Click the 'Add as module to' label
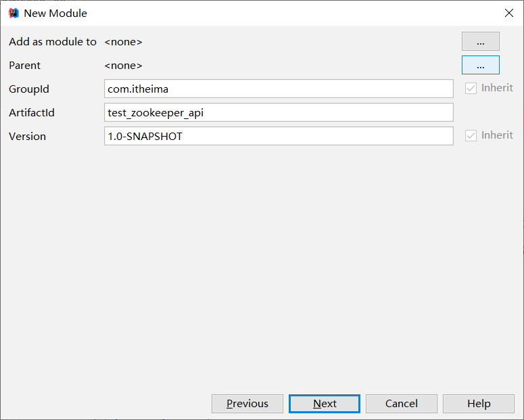Viewport: 524px width, 420px height. pos(53,42)
